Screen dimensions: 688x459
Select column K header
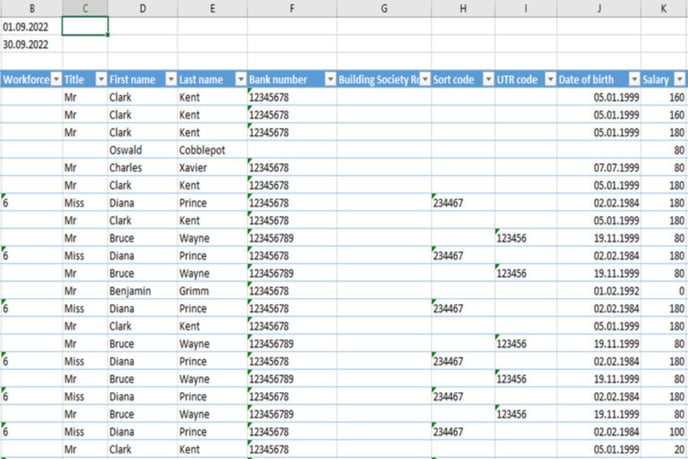point(664,8)
